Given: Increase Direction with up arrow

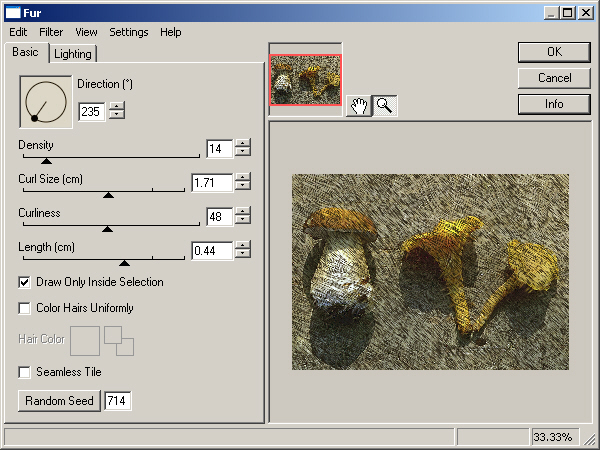Looking at the screenshot, I should pyautogui.click(x=117, y=106).
